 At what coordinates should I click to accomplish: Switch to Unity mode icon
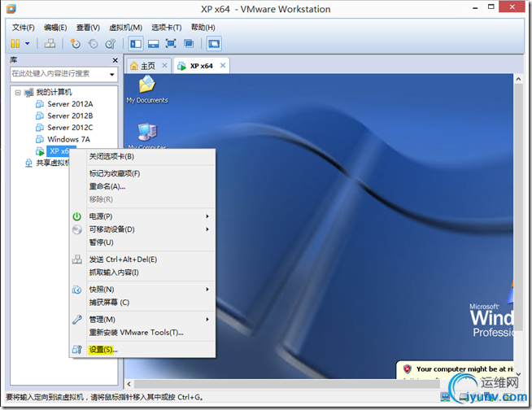coord(189,43)
